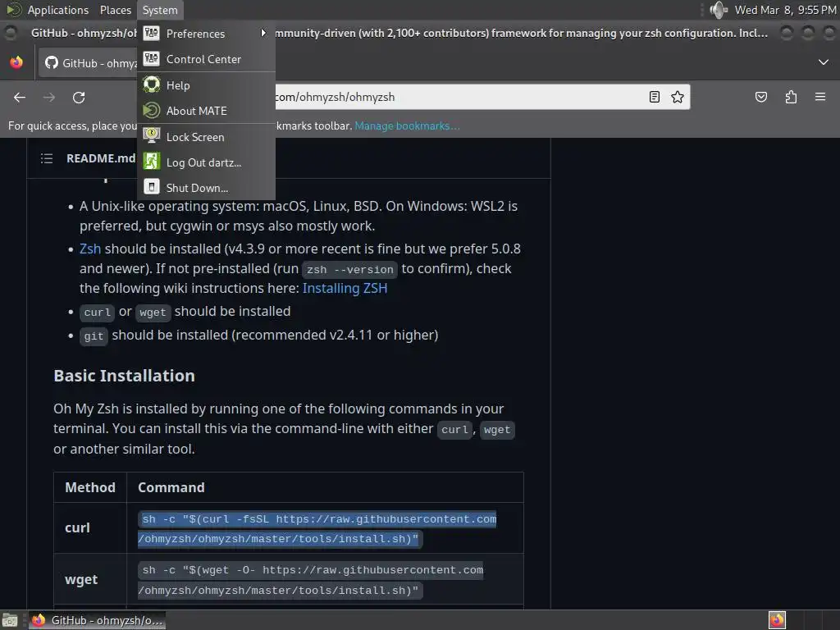Toggle reader view icon in address bar
Image resolution: width=840 pixels, height=630 pixels.
pos(654,97)
